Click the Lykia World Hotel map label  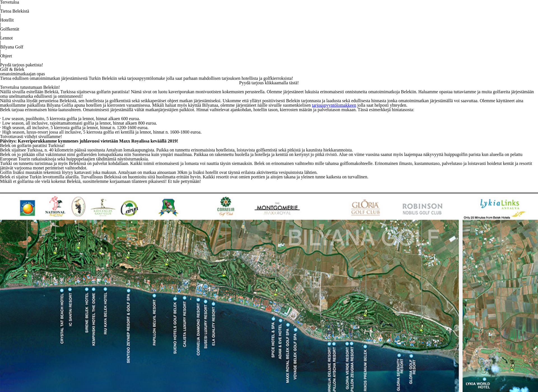[x=478, y=385]
